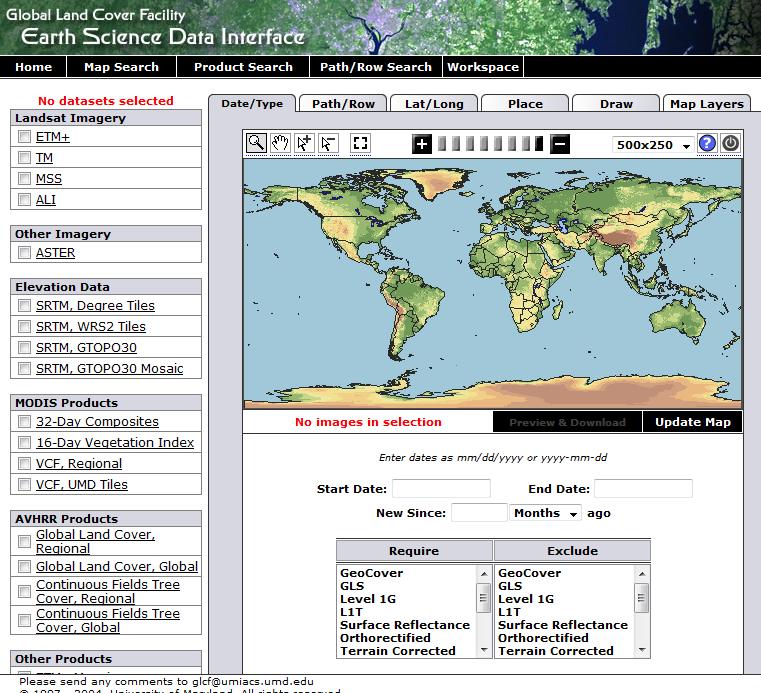Image resolution: width=761 pixels, height=693 pixels.
Task: Enable 32-Day Composites checkbox
Action: point(24,421)
